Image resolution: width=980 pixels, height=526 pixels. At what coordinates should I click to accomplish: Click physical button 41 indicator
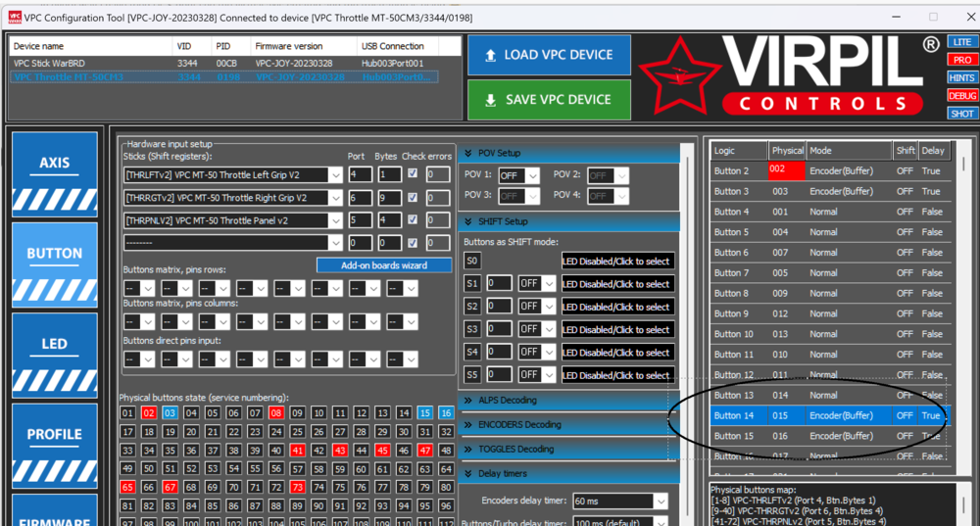[x=297, y=451]
